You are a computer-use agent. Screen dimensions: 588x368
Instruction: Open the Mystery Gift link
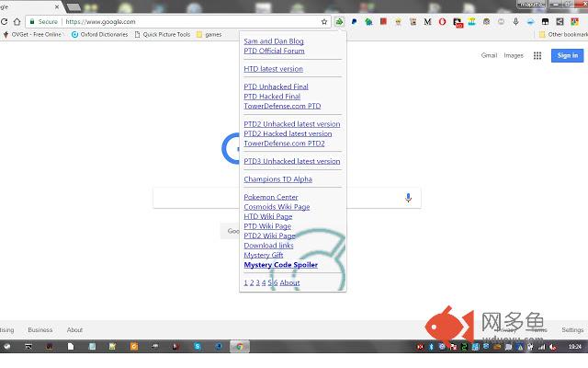coord(264,256)
